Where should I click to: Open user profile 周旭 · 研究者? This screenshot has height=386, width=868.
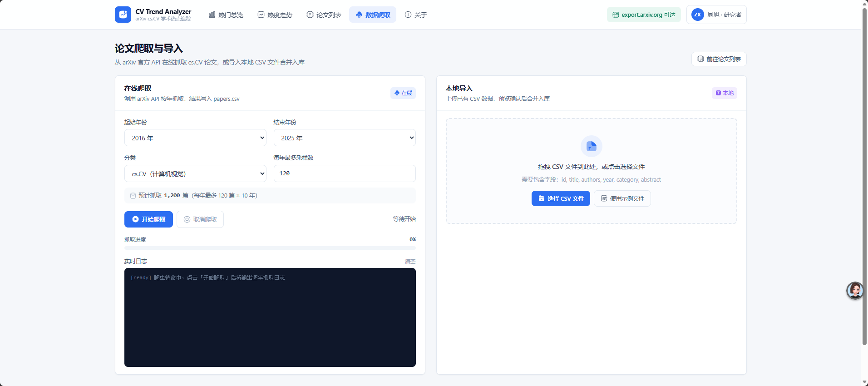click(x=716, y=15)
